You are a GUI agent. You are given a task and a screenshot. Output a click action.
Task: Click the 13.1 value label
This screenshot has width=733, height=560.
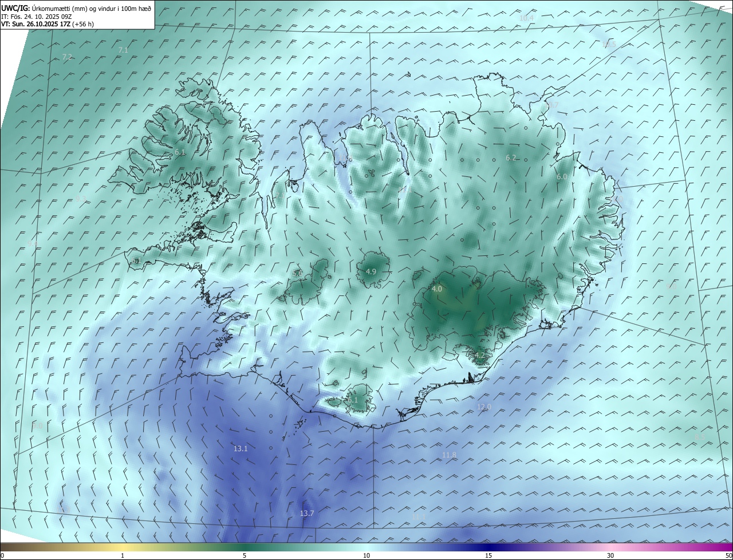pos(241,449)
